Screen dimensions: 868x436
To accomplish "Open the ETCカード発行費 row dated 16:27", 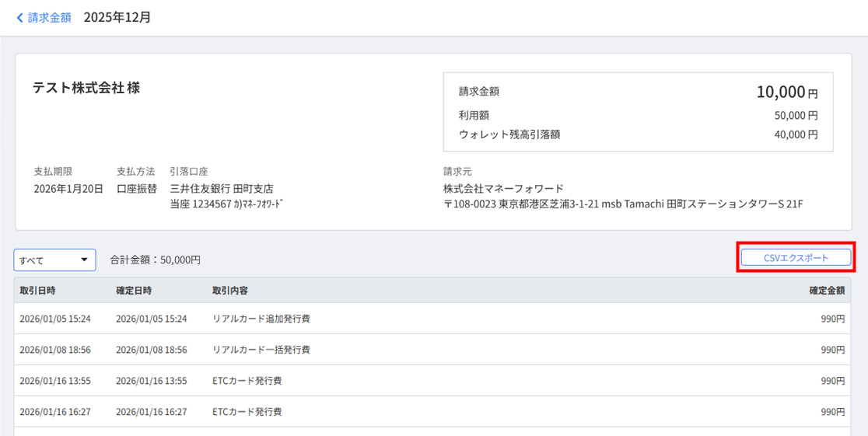I will pyautogui.click(x=247, y=412).
